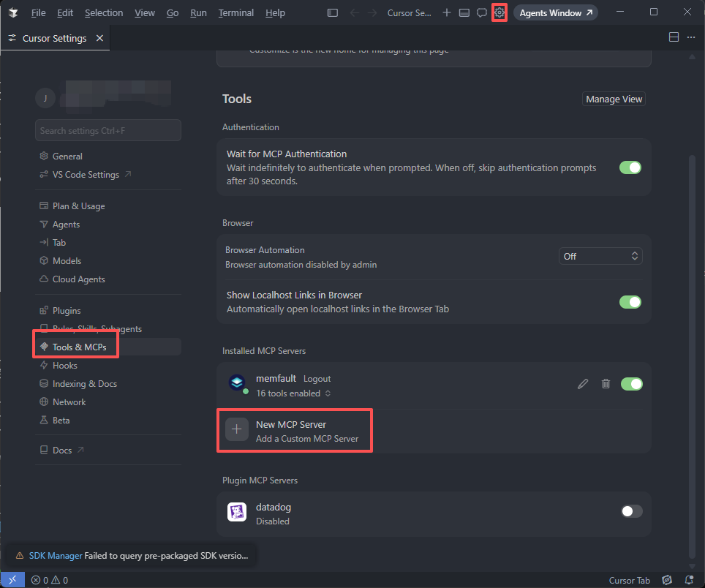Disable the memfault MCP server switch
This screenshot has width=705, height=588.
click(x=631, y=384)
